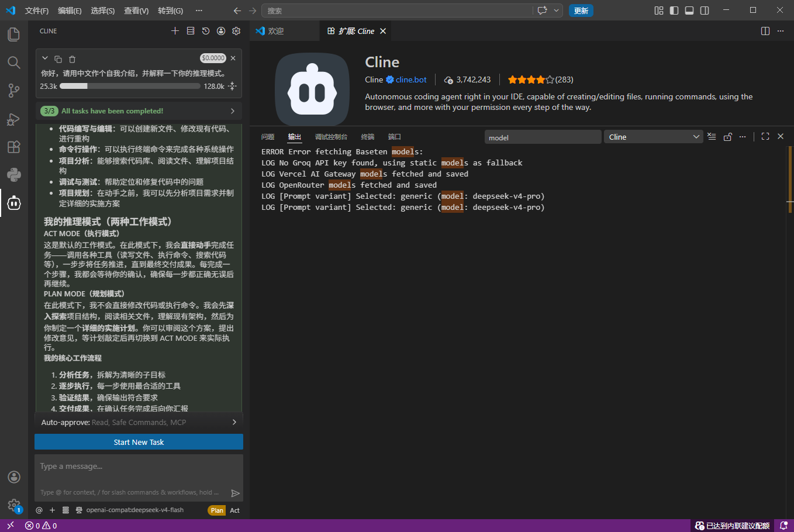Switch Cline to Plan mode
The width and height of the screenshot is (794, 532).
click(217, 510)
